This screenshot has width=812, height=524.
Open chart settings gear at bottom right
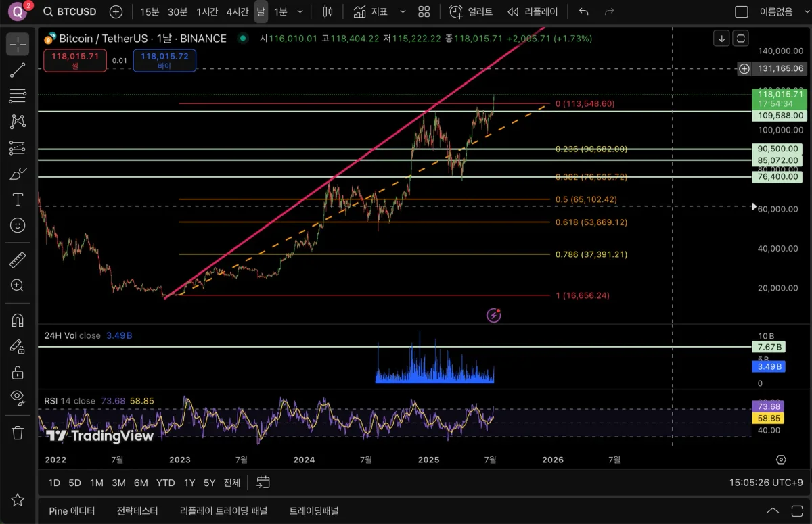coord(781,460)
